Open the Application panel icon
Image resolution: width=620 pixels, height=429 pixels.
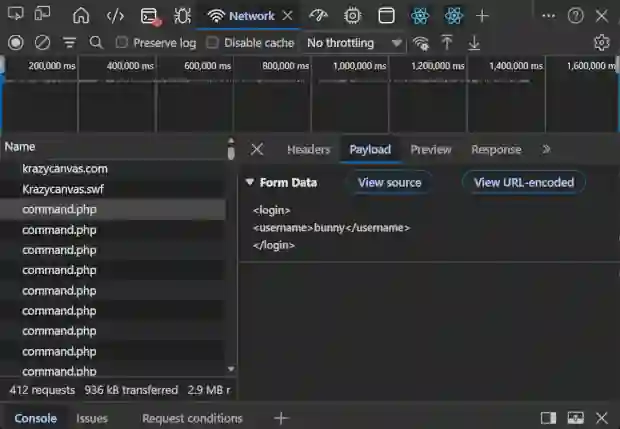tap(386, 16)
